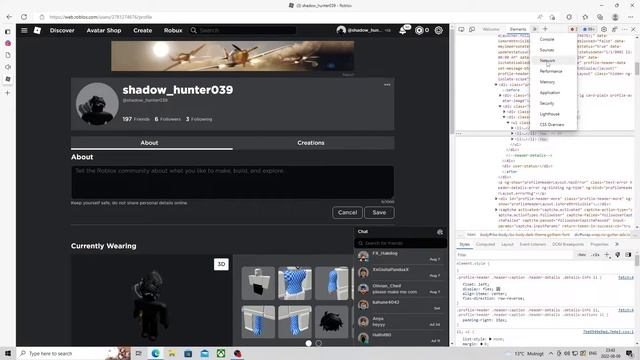Click the Styles Filter input field
This screenshot has width=640, height=360.
514,255
